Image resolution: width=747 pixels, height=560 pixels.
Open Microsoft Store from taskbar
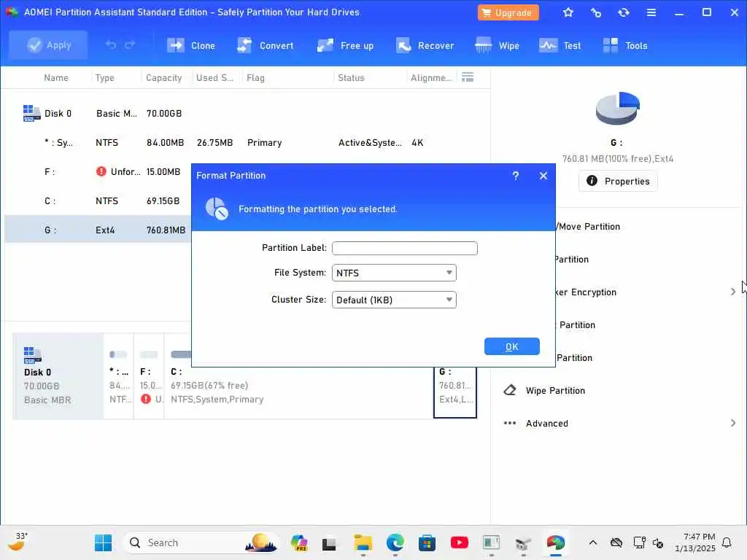pos(427,542)
